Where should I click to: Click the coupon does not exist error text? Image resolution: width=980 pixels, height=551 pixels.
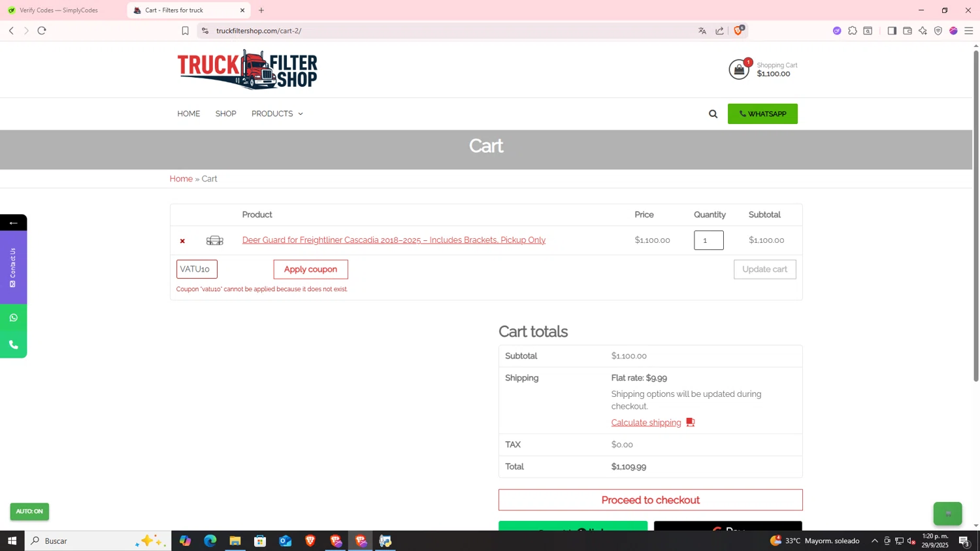pyautogui.click(x=262, y=289)
